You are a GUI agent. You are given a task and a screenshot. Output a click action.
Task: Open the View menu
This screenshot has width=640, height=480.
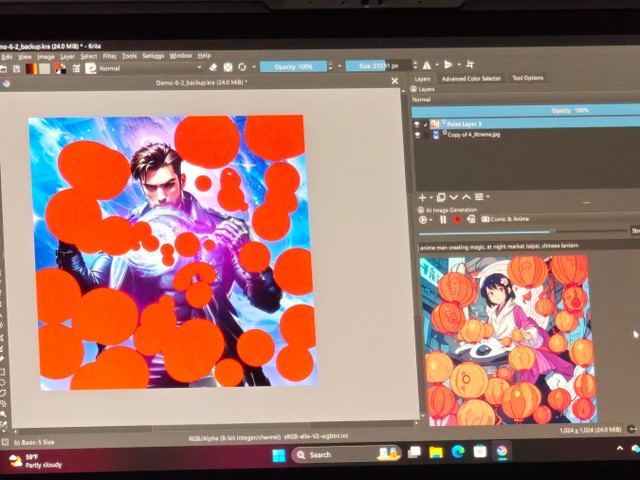[x=24, y=57]
